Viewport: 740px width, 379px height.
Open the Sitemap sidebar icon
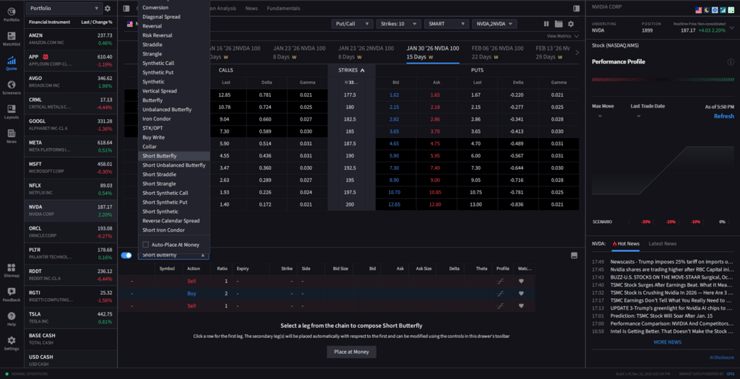11,270
